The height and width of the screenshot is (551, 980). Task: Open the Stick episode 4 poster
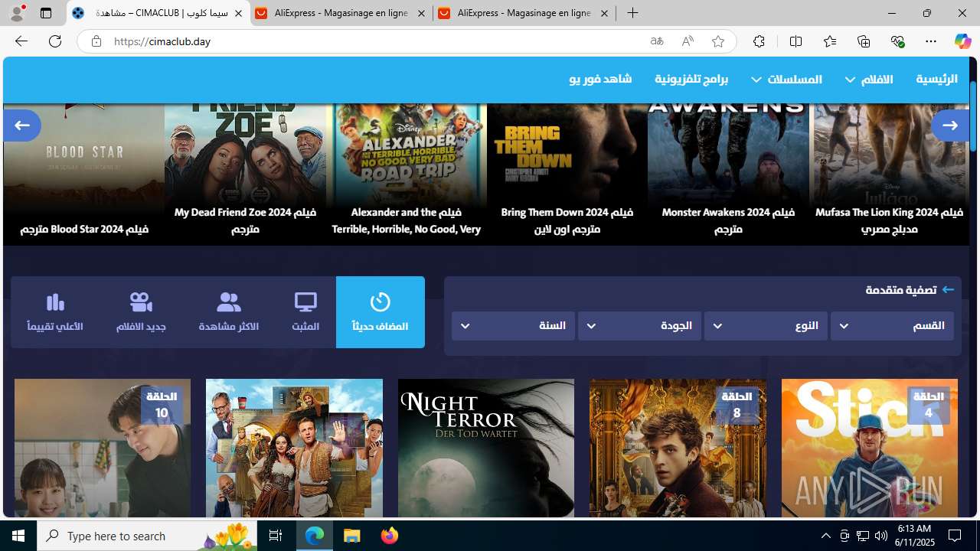coord(869,448)
